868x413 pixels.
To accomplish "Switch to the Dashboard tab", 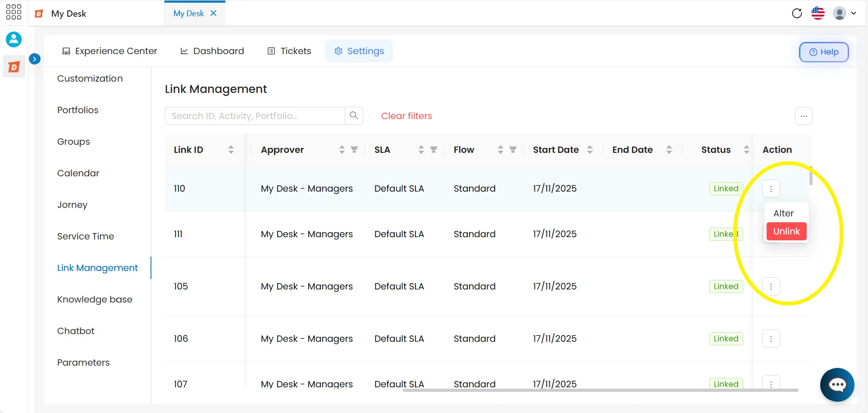I will pyautogui.click(x=212, y=51).
